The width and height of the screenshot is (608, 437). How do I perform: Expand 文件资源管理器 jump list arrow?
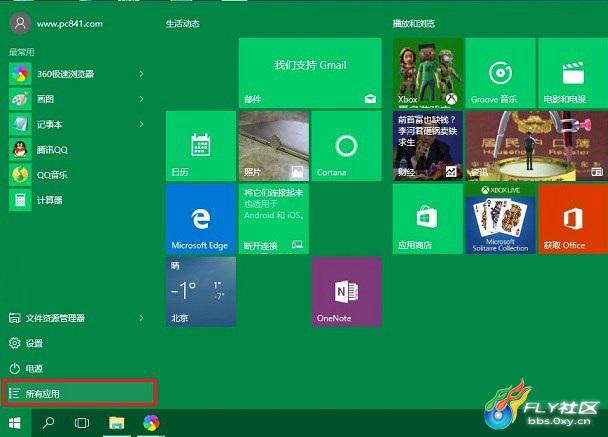[142, 318]
